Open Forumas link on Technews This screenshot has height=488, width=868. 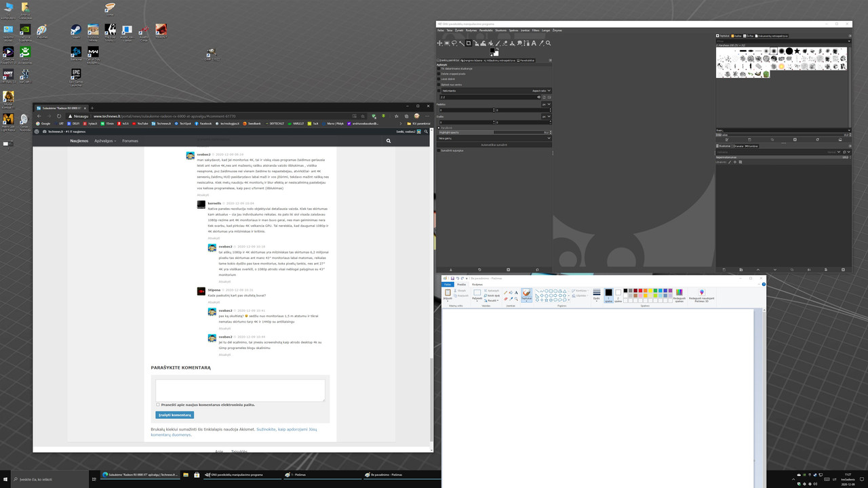130,141
